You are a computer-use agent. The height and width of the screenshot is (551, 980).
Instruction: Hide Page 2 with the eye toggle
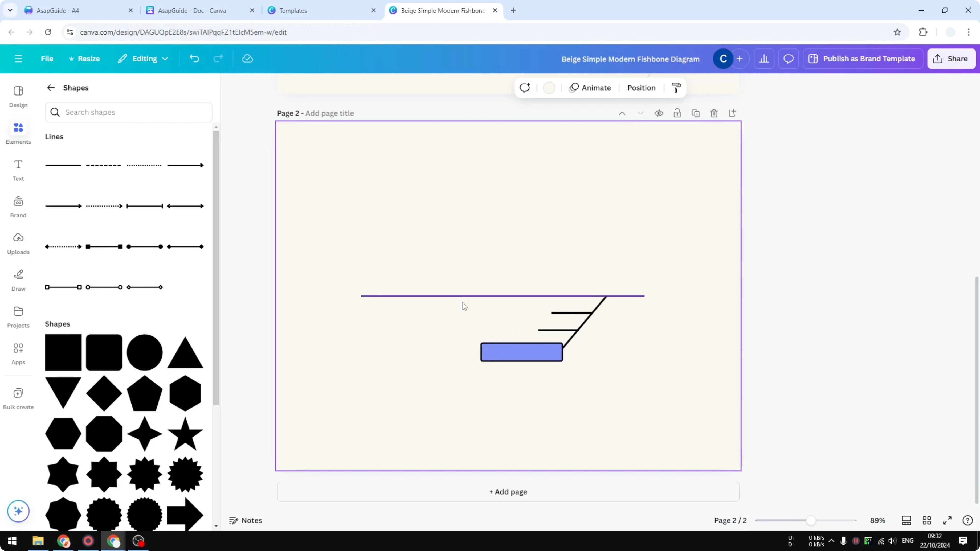659,113
